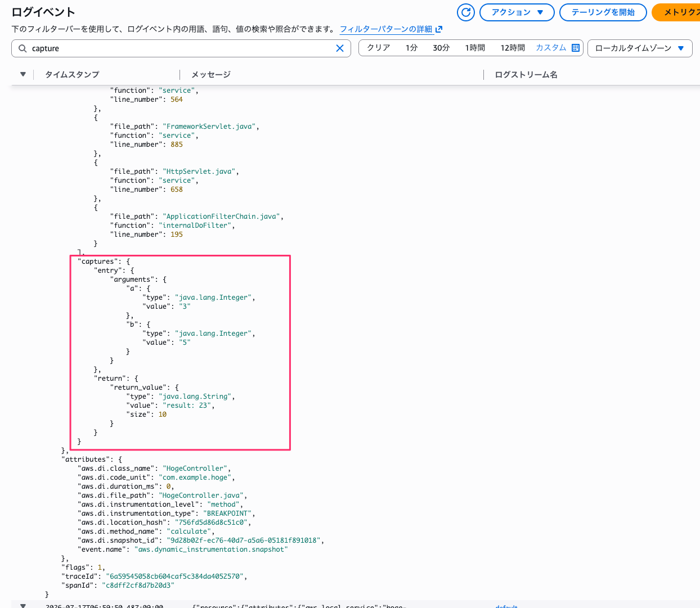The height and width of the screenshot is (608, 700).
Task: Click the orange メトリクス button
Action: (x=677, y=12)
